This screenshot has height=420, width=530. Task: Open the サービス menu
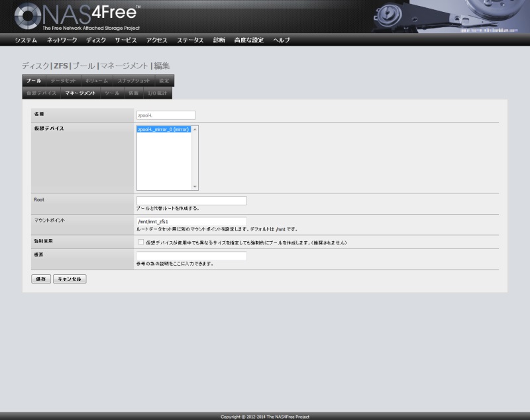point(126,40)
